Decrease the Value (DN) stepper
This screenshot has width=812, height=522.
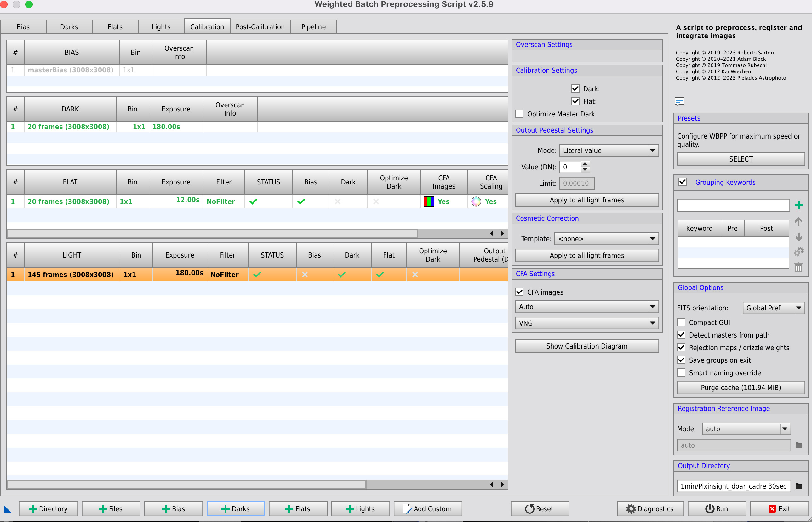[x=585, y=169]
